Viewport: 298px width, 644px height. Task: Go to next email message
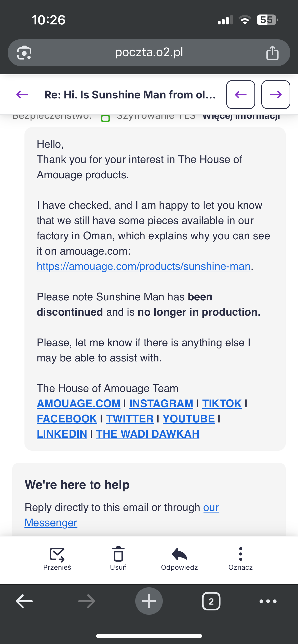pyautogui.click(x=276, y=95)
